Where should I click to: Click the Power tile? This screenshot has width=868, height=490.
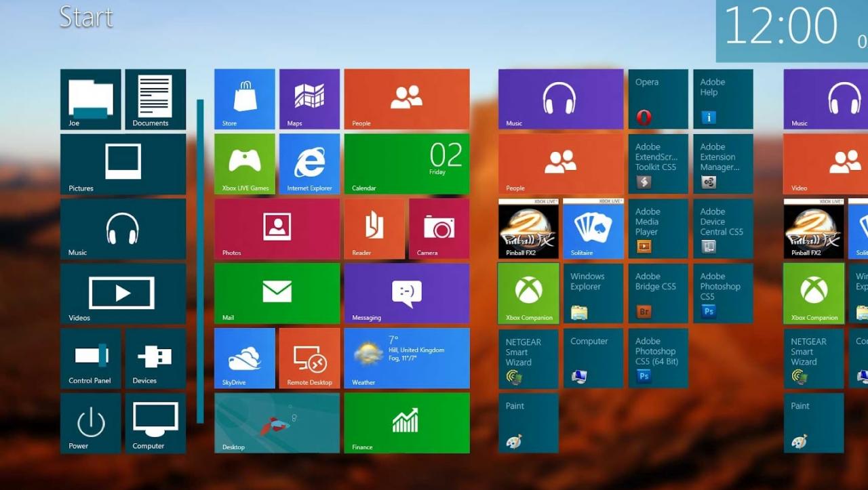90,423
